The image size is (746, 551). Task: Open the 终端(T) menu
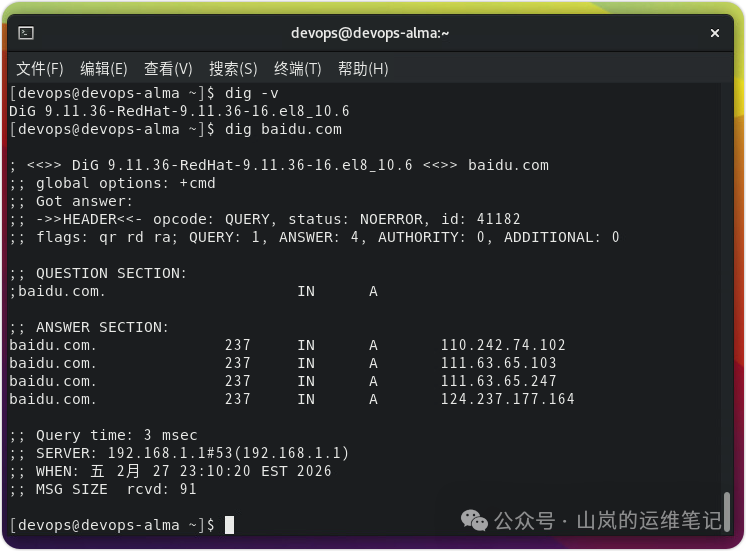pyautogui.click(x=298, y=69)
